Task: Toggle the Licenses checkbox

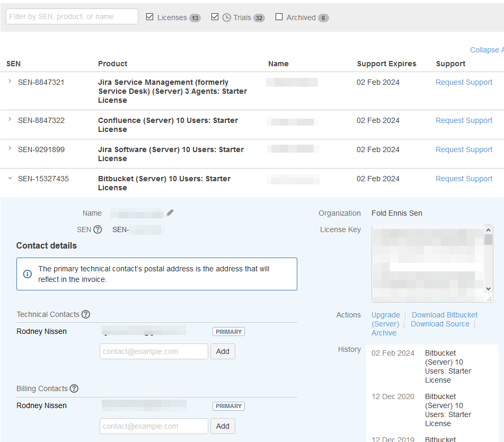Action: coord(149,17)
